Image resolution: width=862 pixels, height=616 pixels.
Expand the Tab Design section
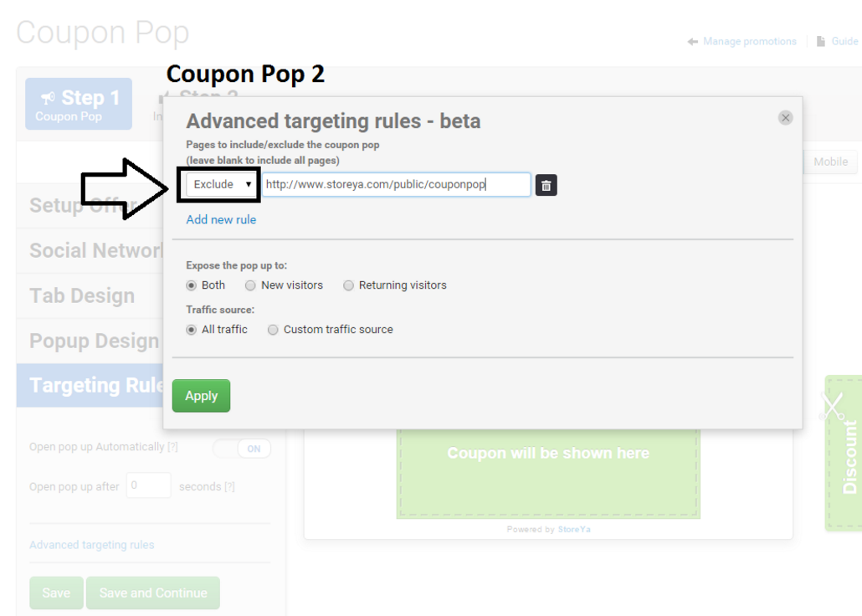[82, 295]
